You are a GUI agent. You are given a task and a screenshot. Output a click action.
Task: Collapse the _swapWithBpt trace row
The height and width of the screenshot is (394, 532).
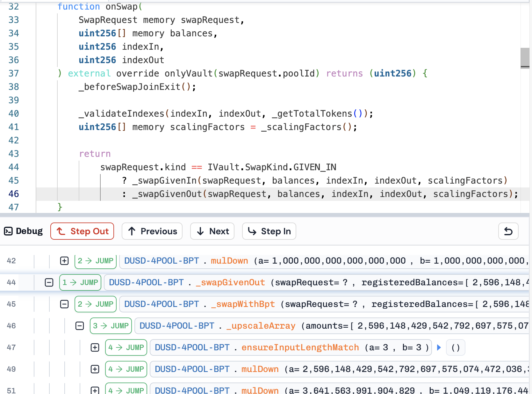tap(64, 304)
